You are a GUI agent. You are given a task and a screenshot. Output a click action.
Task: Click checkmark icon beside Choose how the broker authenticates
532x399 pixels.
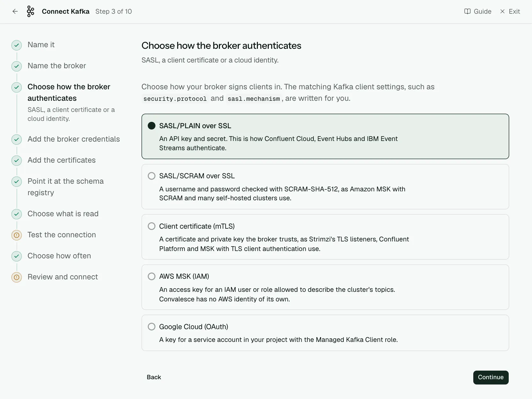[x=17, y=87]
